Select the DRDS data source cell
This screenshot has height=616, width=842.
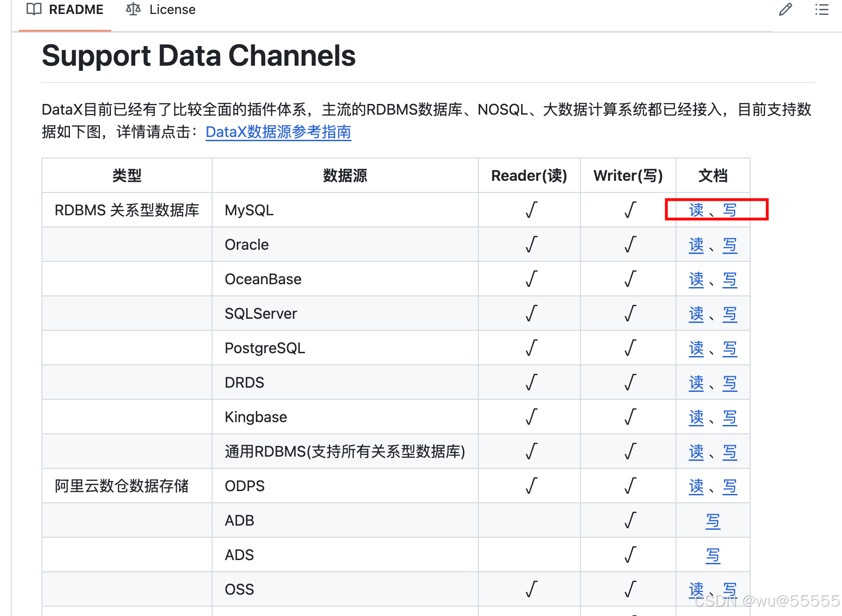tap(345, 383)
